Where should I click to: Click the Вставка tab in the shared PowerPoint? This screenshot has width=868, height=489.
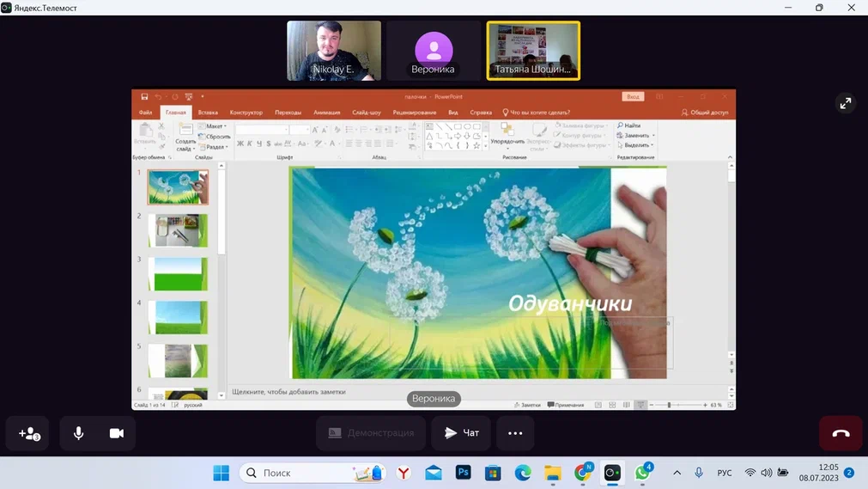click(208, 113)
